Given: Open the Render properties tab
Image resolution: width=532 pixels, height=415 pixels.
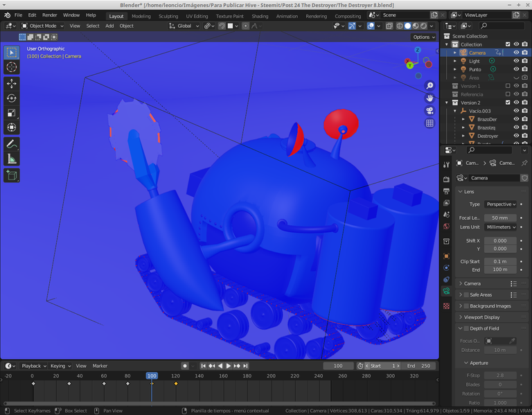Looking at the screenshot, I should (447, 179).
